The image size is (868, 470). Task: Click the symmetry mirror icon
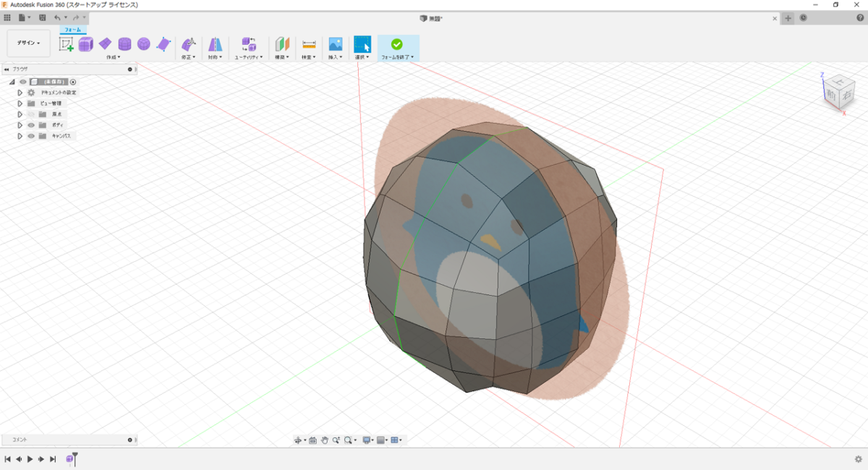(x=215, y=44)
